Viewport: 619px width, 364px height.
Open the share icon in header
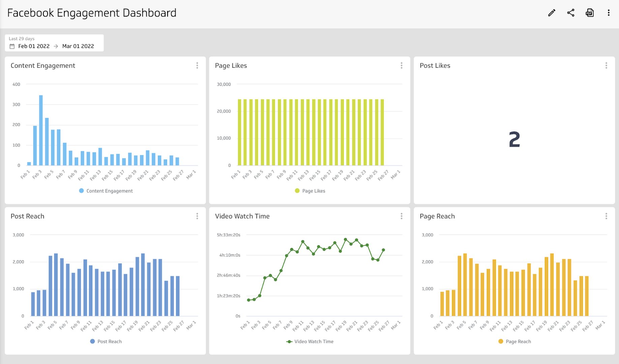point(571,12)
